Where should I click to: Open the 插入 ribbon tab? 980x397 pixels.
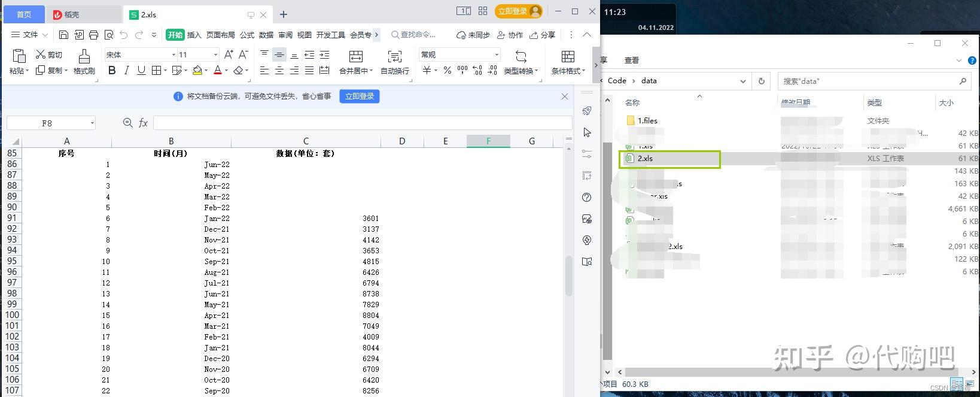194,35
